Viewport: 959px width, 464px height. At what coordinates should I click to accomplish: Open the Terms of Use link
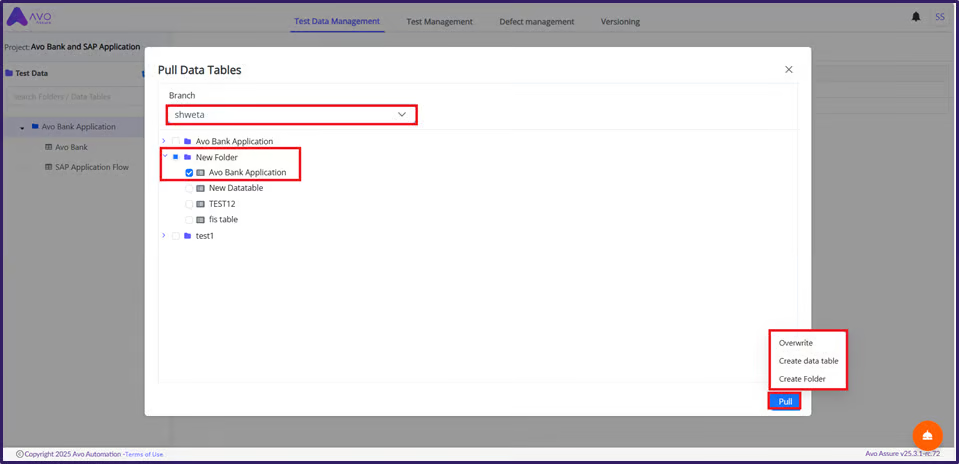pos(144,454)
